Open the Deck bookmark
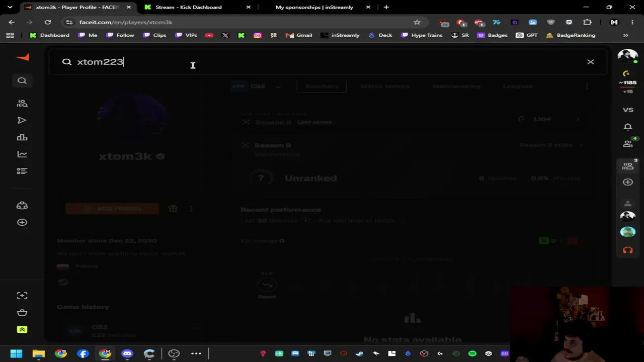Image resolution: width=644 pixels, height=362 pixels. (380, 35)
